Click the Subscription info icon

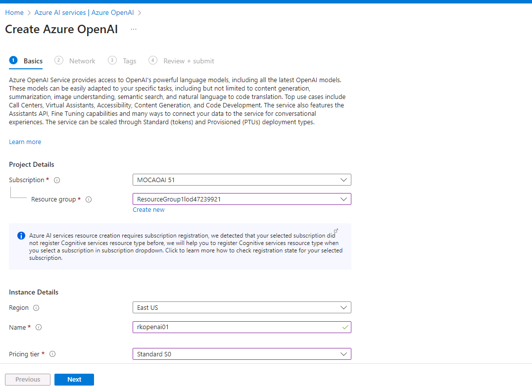click(56, 180)
